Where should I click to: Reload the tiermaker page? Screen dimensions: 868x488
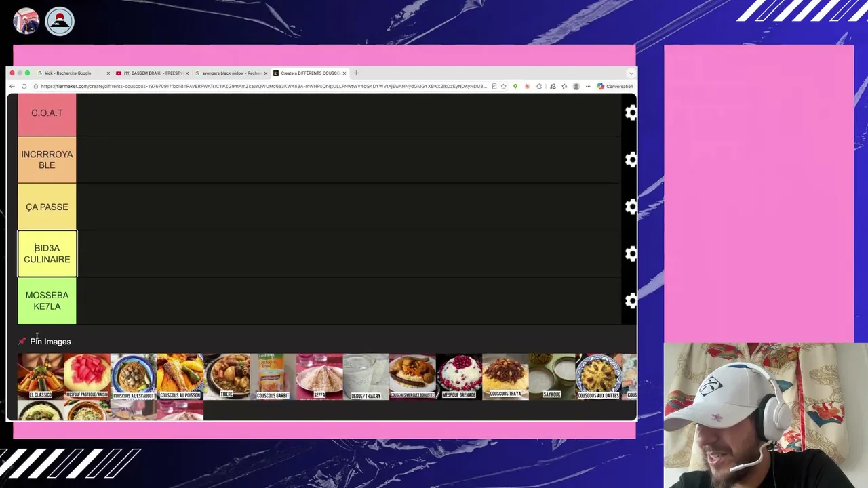click(x=24, y=86)
